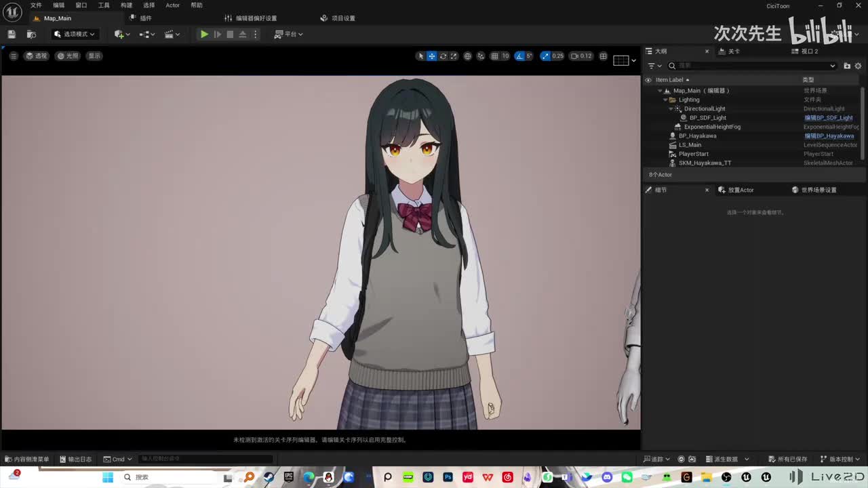Choose the Scale gizmo tool
868x488 pixels.
coord(454,56)
